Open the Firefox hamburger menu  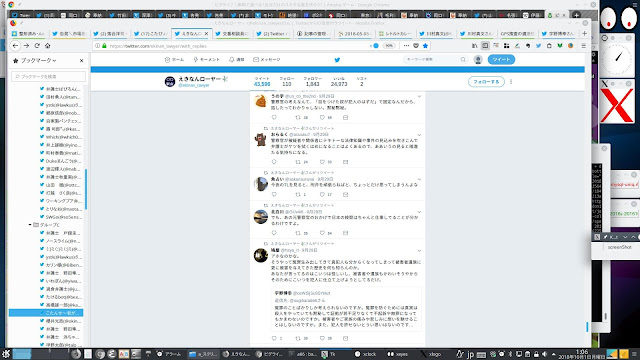click(584, 46)
